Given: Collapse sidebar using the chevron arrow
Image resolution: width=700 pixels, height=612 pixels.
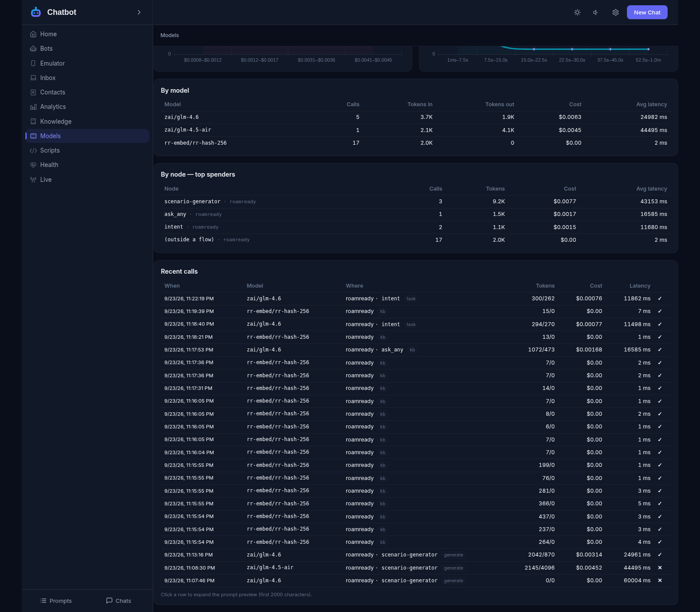Looking at the screenshot, I should coord(139,12).
